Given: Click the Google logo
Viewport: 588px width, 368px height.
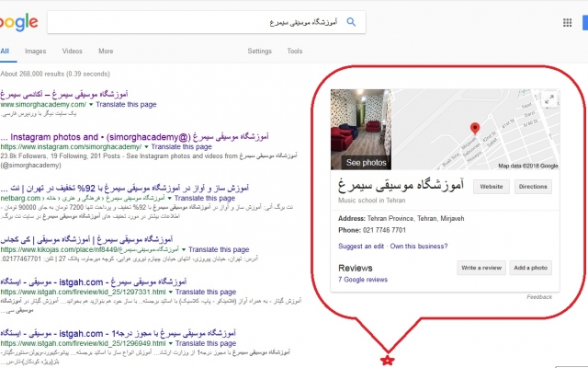Looking at the screenshot, I should coord(18,22).
